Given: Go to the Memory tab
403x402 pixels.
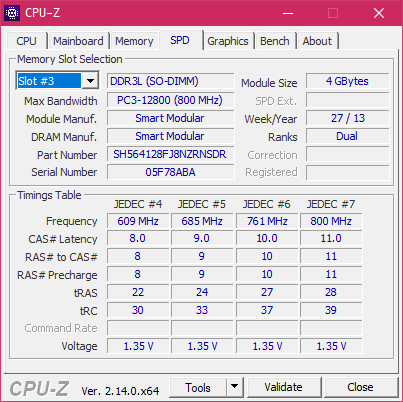Looking at the screenshot, I should (x=134, y=41).
